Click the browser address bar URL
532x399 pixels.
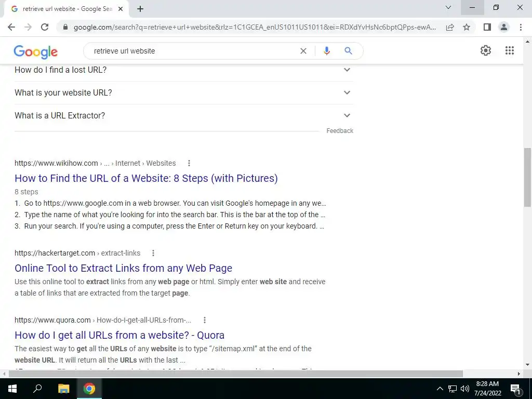click(x=255, y=27)
